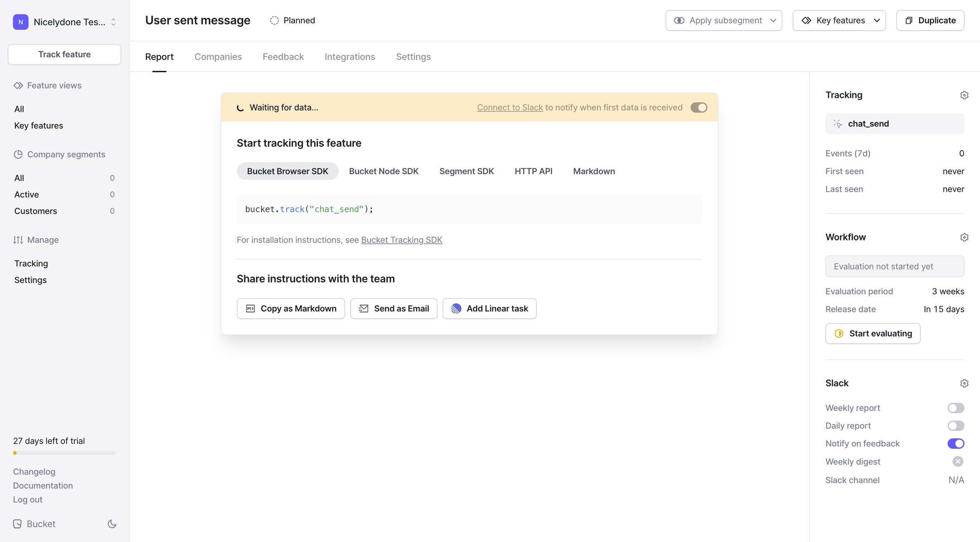
Task: Open Key features view in sidebar
Action: (39, 126)
